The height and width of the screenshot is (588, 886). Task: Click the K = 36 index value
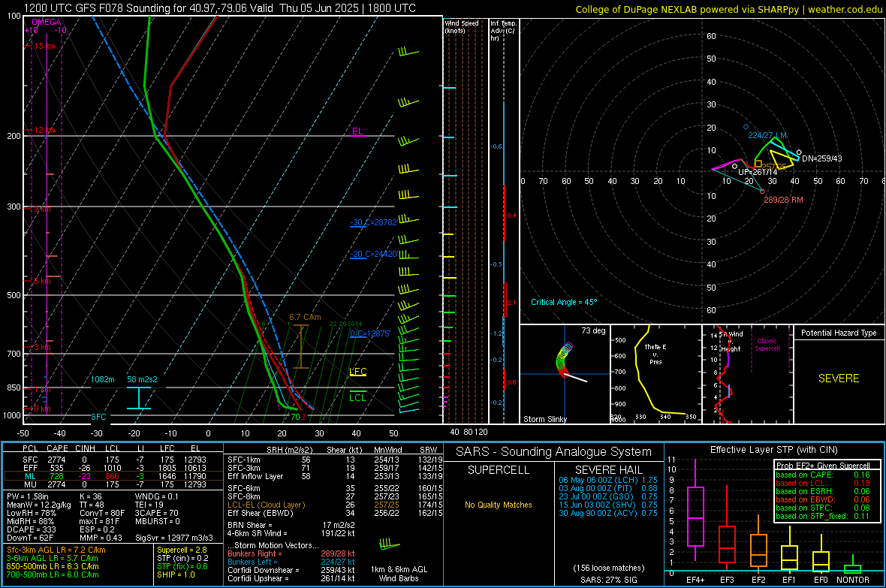click(91, 496)
